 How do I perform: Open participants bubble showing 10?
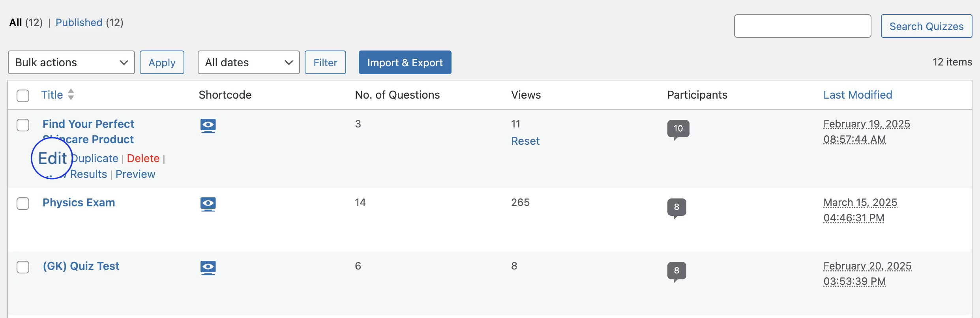[678, 129]
